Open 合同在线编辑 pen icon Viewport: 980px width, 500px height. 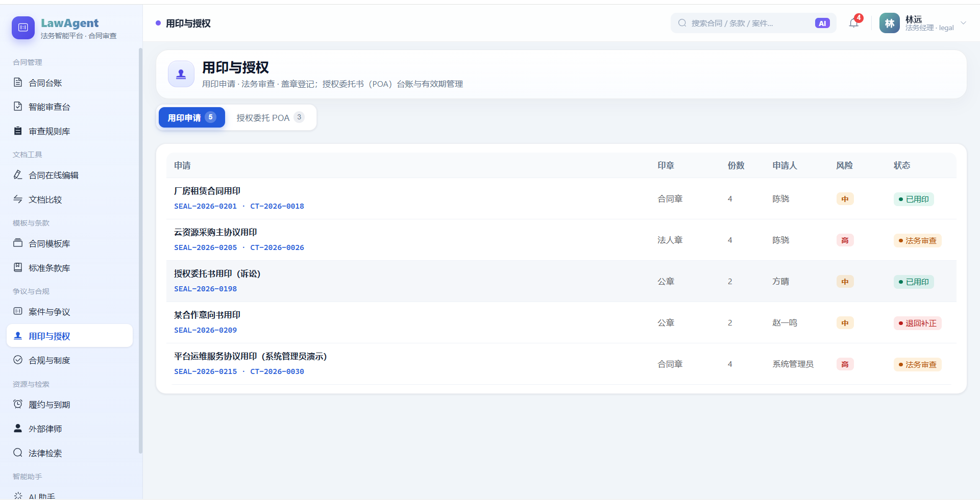pos(18,175)
